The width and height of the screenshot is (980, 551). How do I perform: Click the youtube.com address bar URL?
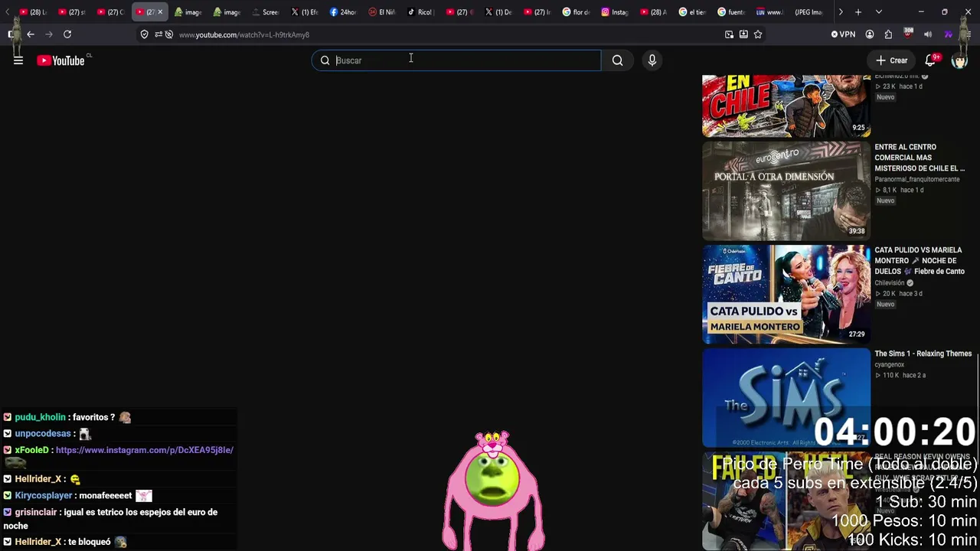[x=244, y=34]
